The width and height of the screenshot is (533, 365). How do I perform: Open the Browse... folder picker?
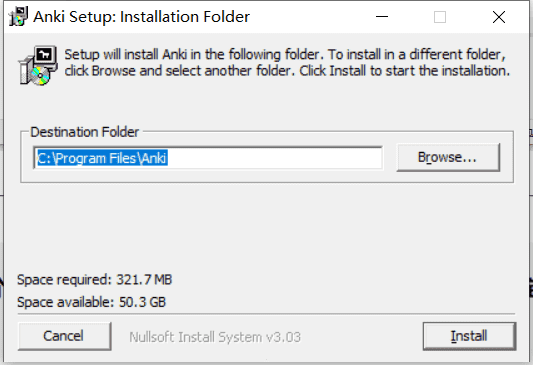click(448, 157)
